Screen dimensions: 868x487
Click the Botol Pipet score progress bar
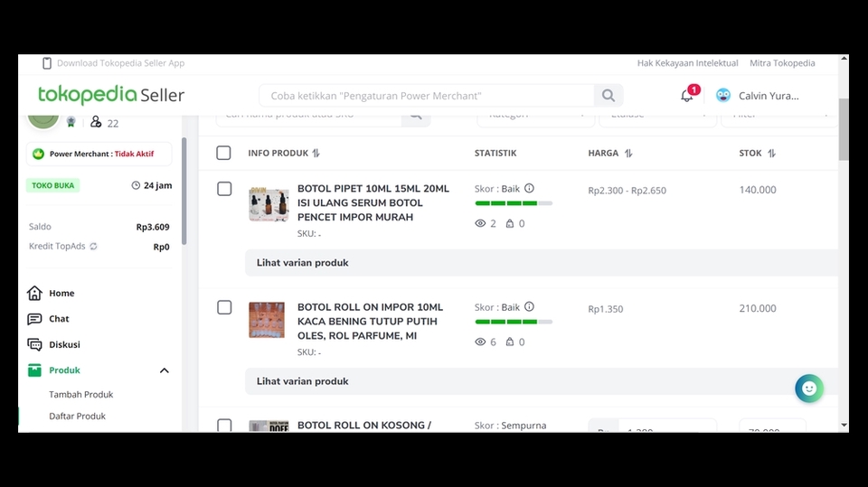pyautogui.click(x=514, y=203)
